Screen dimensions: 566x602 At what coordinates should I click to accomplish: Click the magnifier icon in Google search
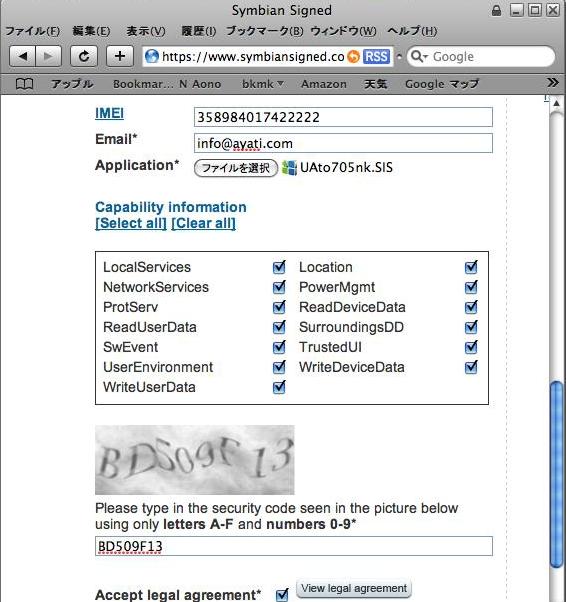tap(419, 57)
